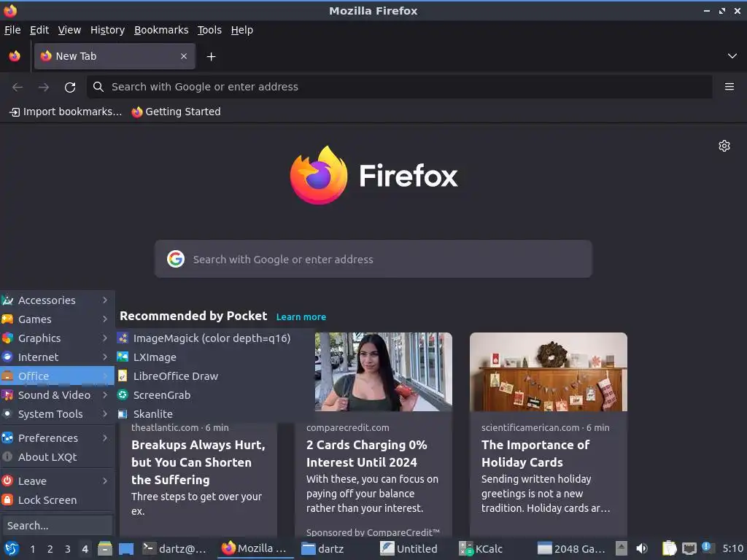The width and height of the screenshot is (747, 560).
Task: Open About LXQt menu entry
Action: pyautogui.click(x=57, y=456)
